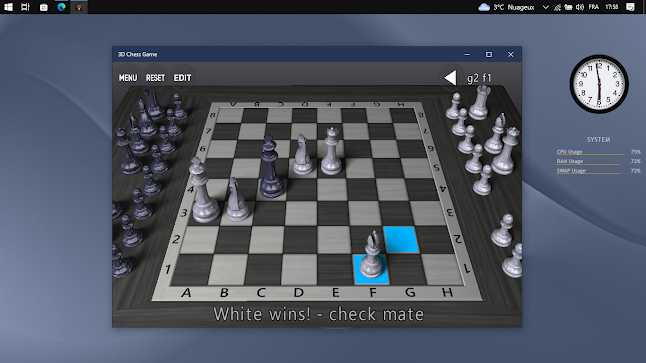Maximize the 3D Chess Game window

coord(489,54)
